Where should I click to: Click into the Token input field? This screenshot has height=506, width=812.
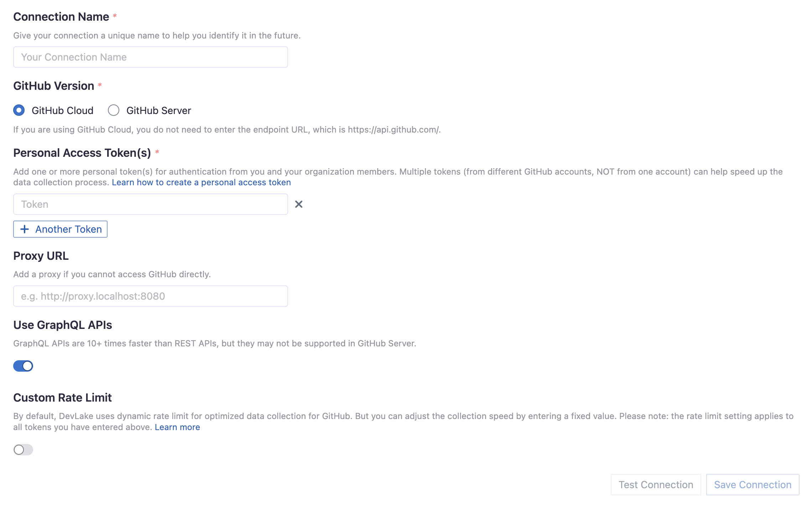click(150, 204)
